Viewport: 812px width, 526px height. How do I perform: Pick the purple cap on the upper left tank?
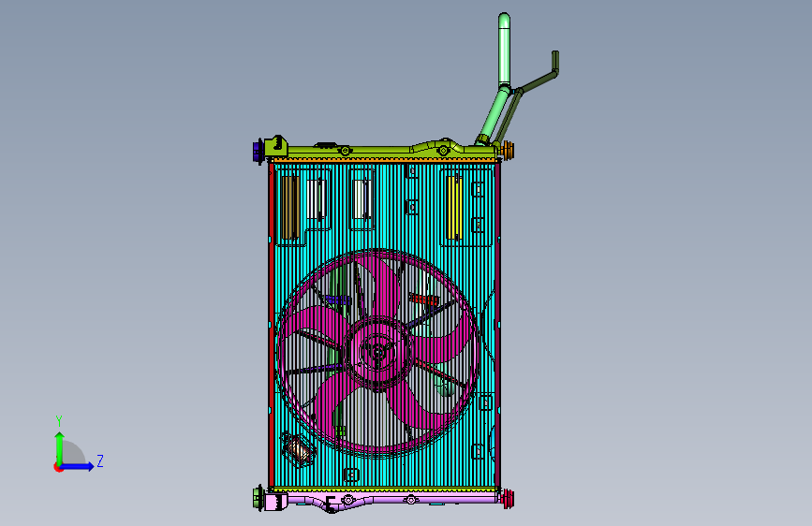coord(258,152)
